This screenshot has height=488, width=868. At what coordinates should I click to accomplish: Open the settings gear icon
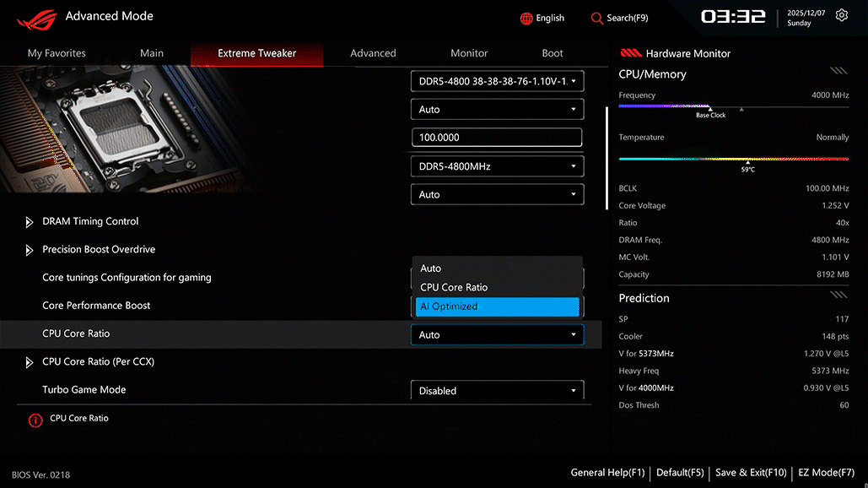[x=842, y=15]
